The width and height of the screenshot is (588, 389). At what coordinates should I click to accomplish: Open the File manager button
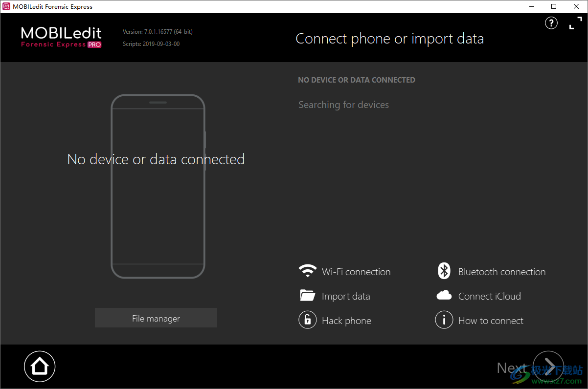(x=156, y=318)
